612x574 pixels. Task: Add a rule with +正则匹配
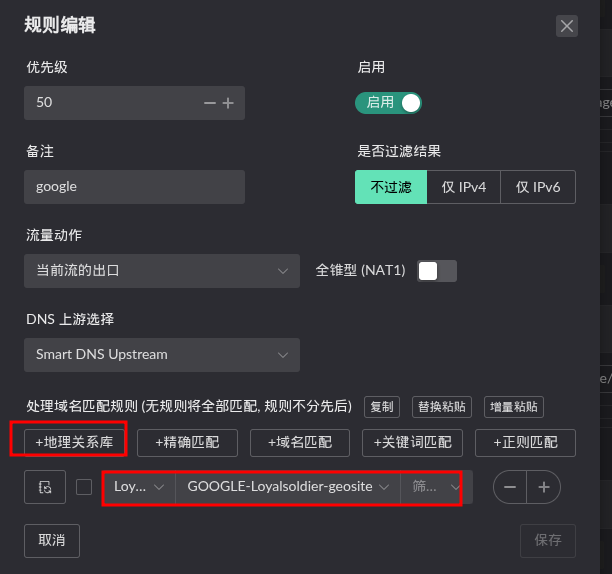click(x=525, y=442)
